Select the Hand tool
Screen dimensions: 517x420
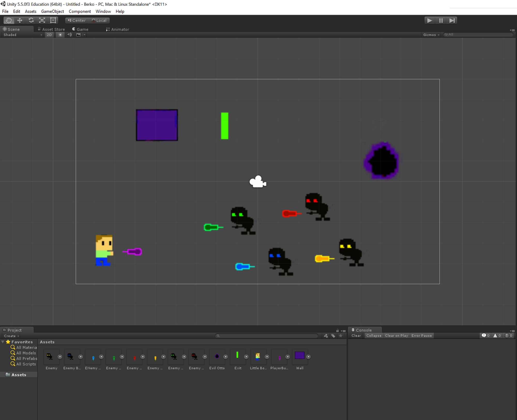[x=9, y=20]
